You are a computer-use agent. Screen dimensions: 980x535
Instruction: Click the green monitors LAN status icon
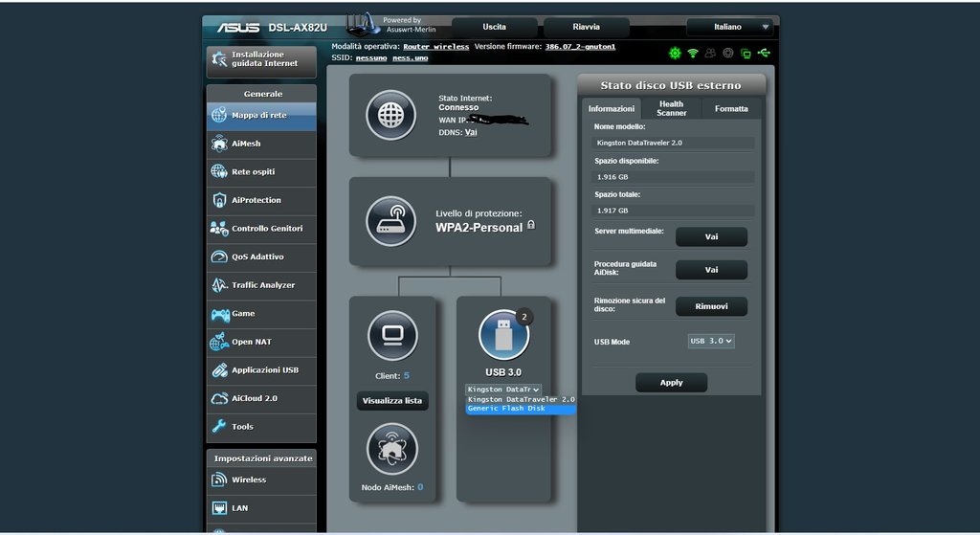tap(746, 54)
